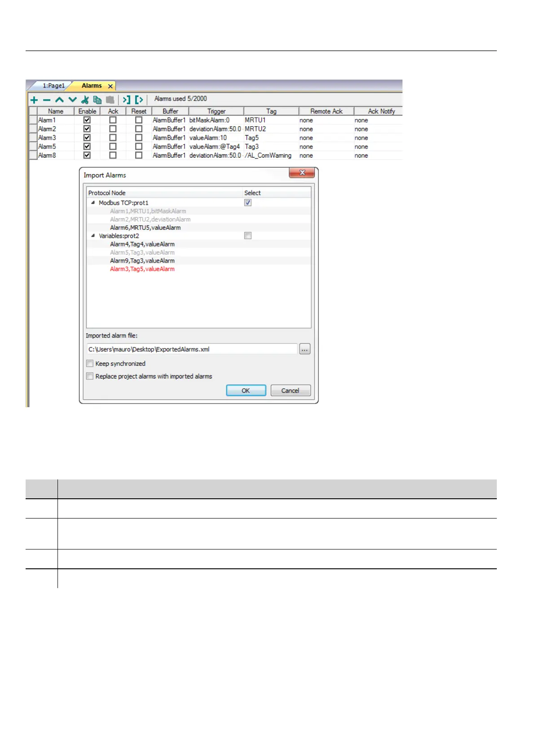Select the Alarms tab

click(x=92, y=86)
